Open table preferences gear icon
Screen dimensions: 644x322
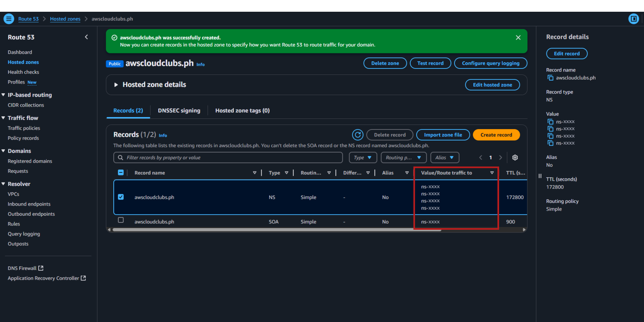tap(515, 158)
